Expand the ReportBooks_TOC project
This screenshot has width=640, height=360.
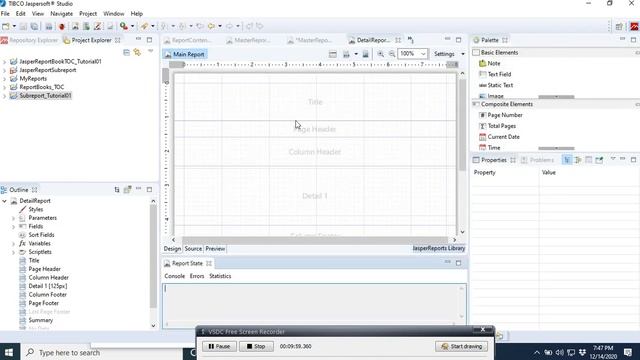[x=4, y=87]
